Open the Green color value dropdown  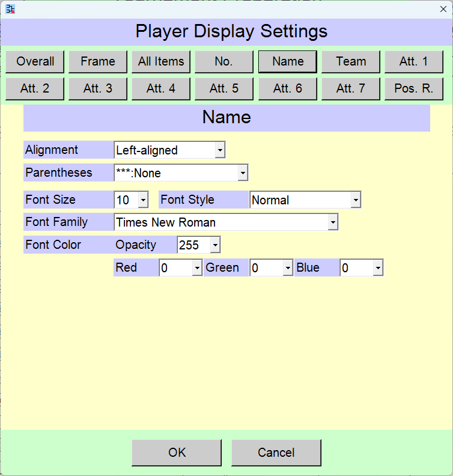tap(288, 268)
